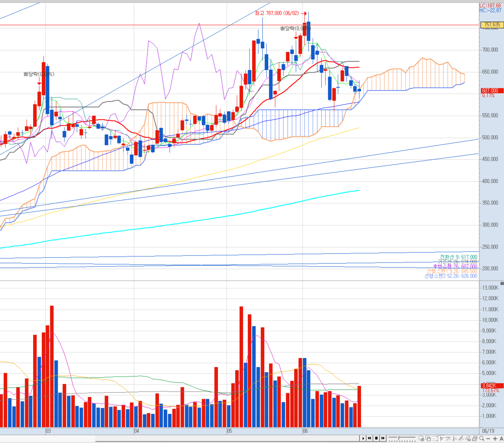Click the red 607,000 current price tag

click(492, 90)
